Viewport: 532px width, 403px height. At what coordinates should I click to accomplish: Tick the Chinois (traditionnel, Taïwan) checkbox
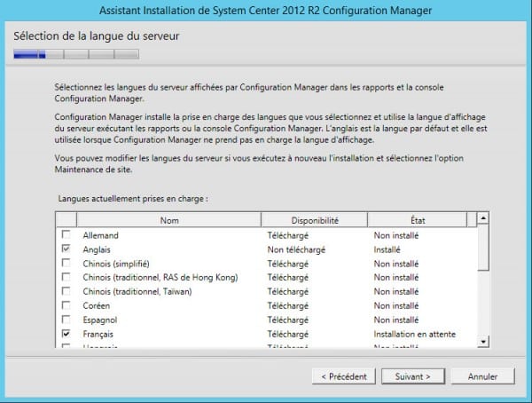pos(66,291)
